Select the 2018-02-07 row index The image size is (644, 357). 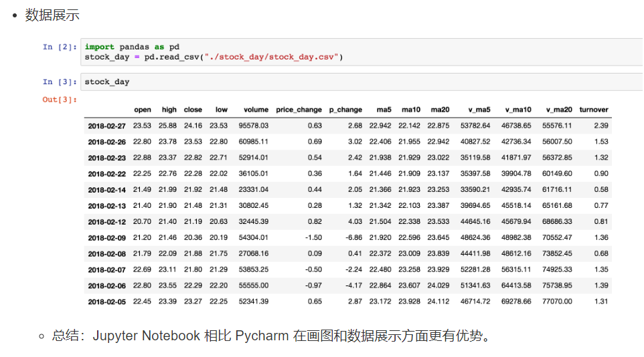pyautogui.click(x=107, y=270)
